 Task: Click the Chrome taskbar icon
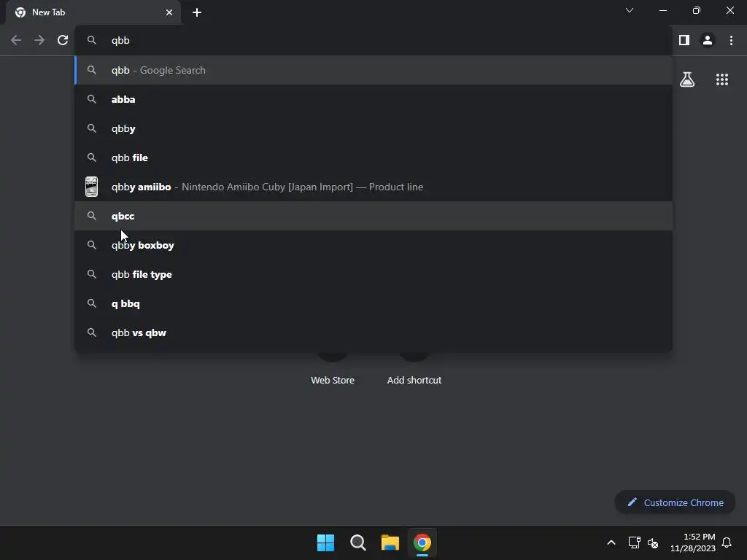pos(422,542)
